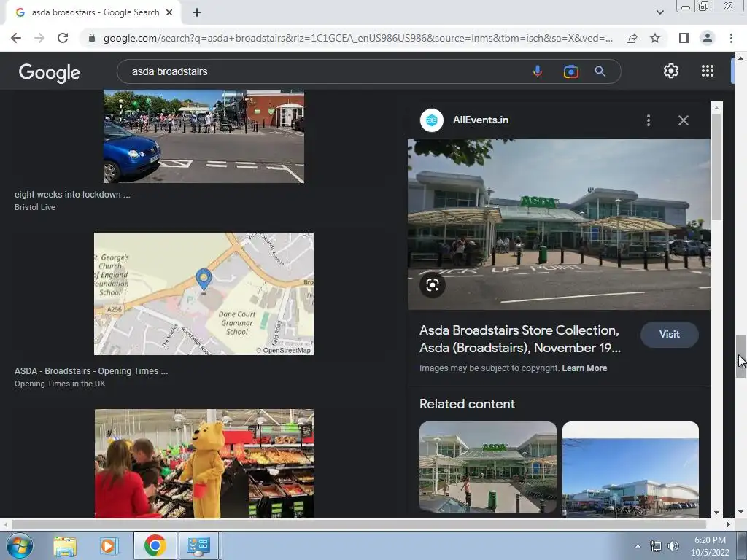Open the taskbar clock and date
Screen dimensions: 747x560
click(x=710, y=546)
